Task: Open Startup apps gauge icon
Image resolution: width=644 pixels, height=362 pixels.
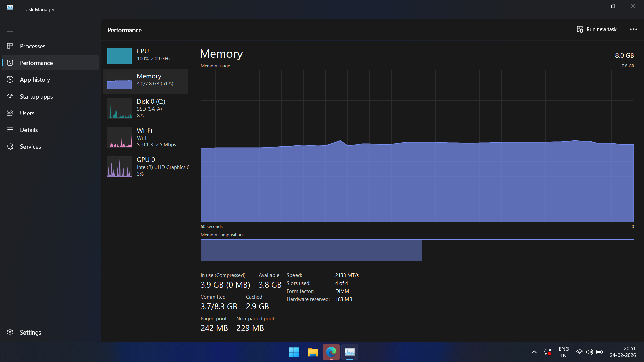Action: [10, 96]
